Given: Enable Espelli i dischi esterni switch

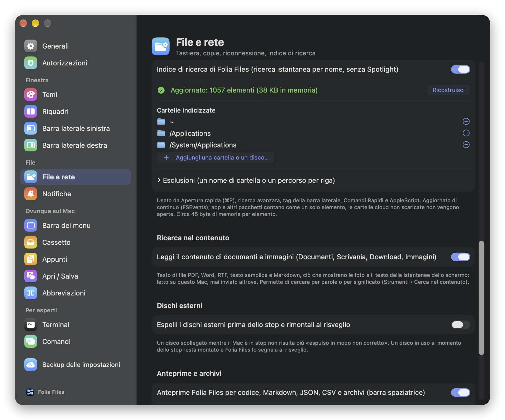Looking at the screenshot, I should 460,325.
